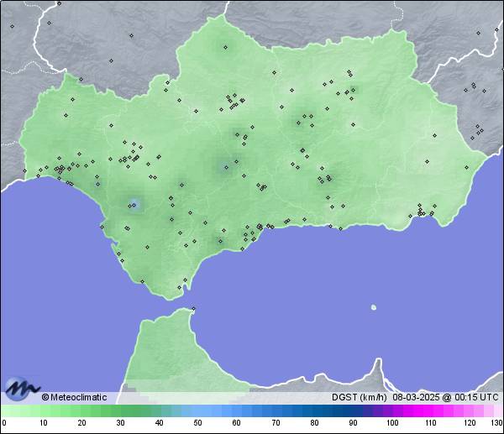
Task: Click the blue swatch above 60 on scale
Action: (237, 411)
